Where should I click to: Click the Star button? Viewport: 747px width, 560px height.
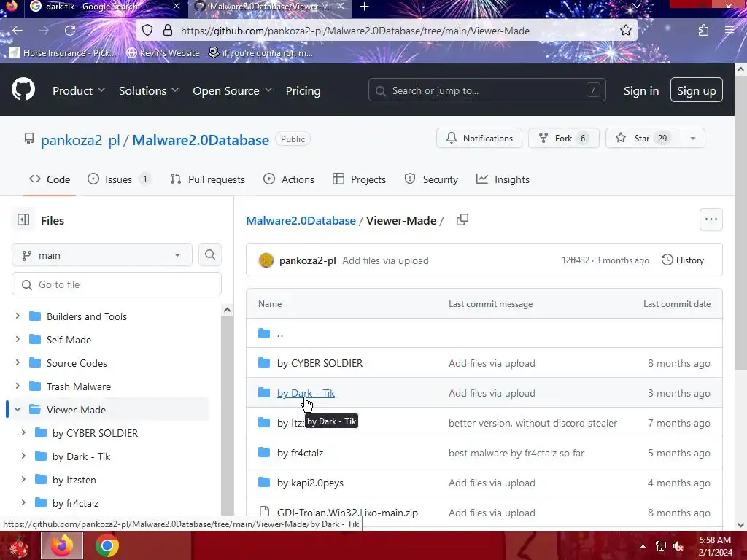pos(643,138)
